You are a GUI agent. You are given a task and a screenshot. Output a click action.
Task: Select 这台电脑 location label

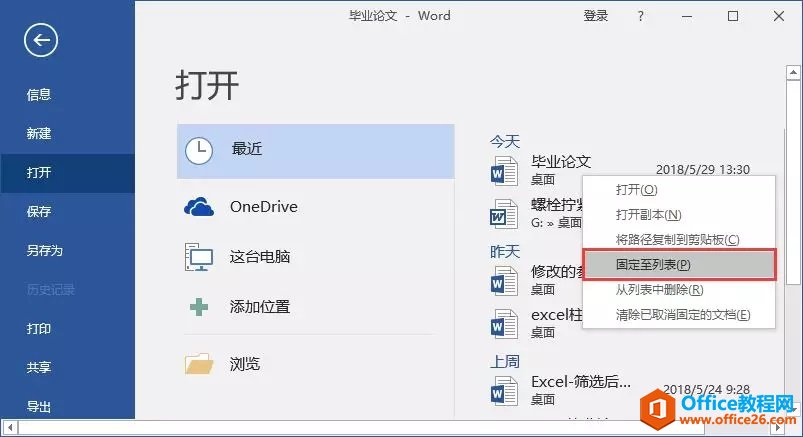click(x=260, y=257)
